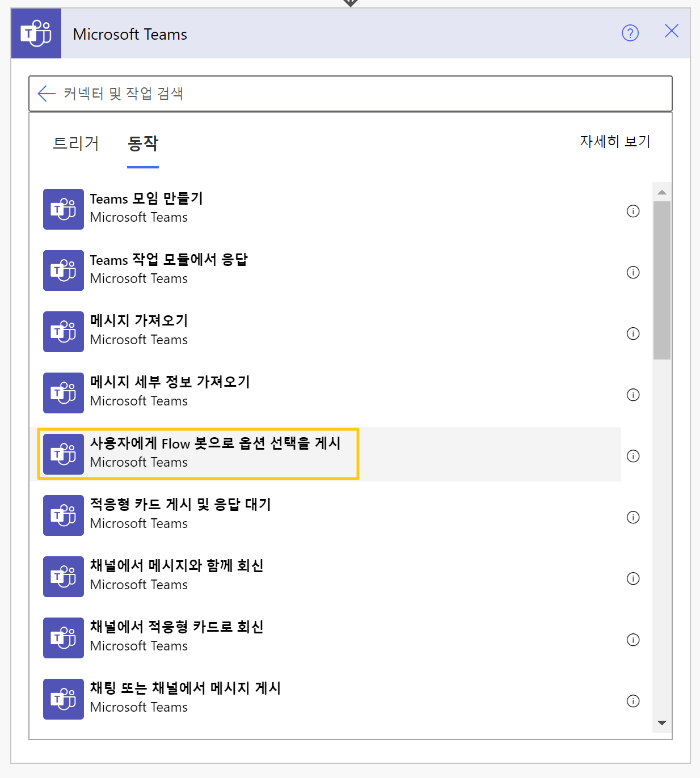Show info for Teams 작업 모듈에서 응답

pos(633,272)
